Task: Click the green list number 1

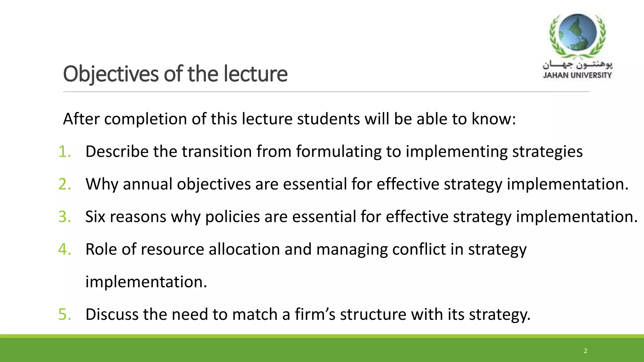Action: click(64, 152)
